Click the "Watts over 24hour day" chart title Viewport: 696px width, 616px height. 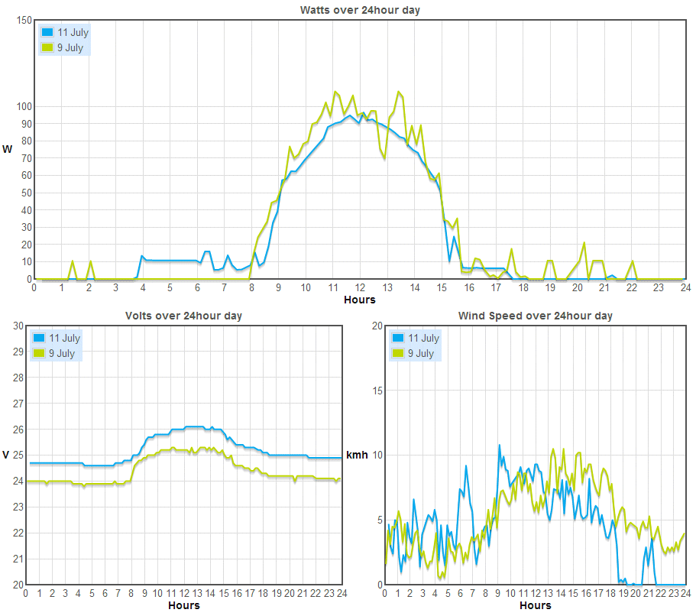point(360,10)
